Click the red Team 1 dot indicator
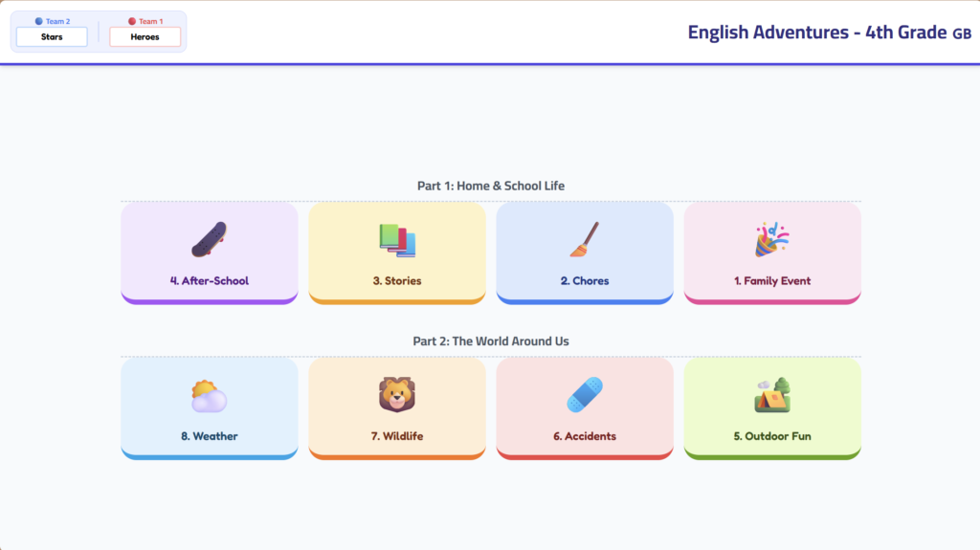Viewport: 980px width, 550px height. point(132,21)
